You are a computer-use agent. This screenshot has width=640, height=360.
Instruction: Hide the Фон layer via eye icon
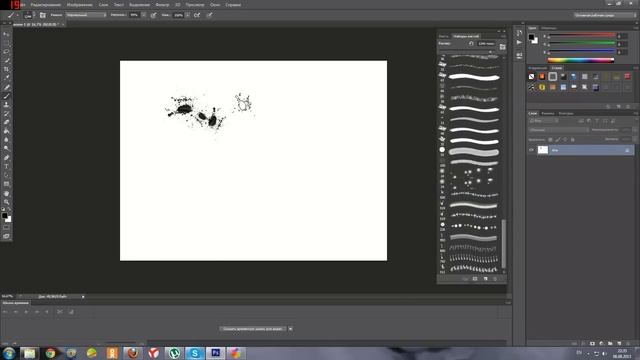(x=531, y=150)
